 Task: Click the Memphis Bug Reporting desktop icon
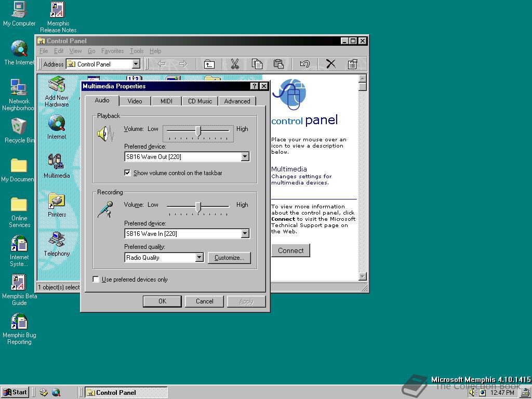[x=19, y=329]
